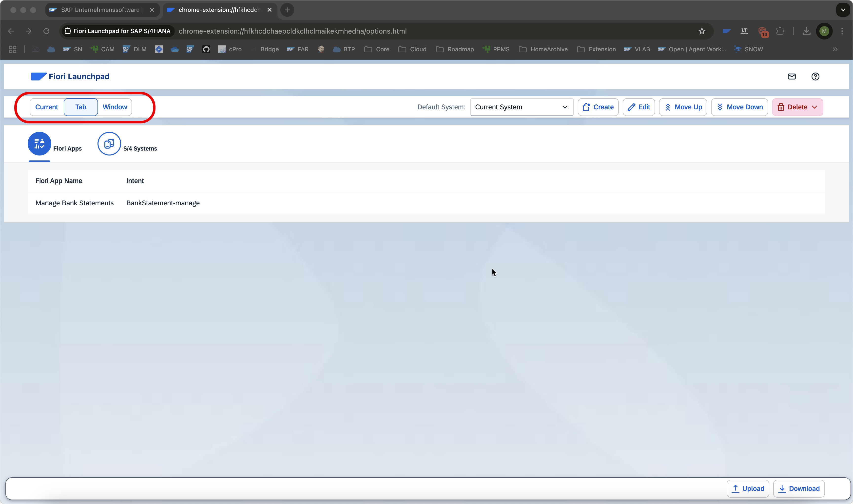Go forward in browser history
This screenshot has height=504, width=853.
[29, 31]
